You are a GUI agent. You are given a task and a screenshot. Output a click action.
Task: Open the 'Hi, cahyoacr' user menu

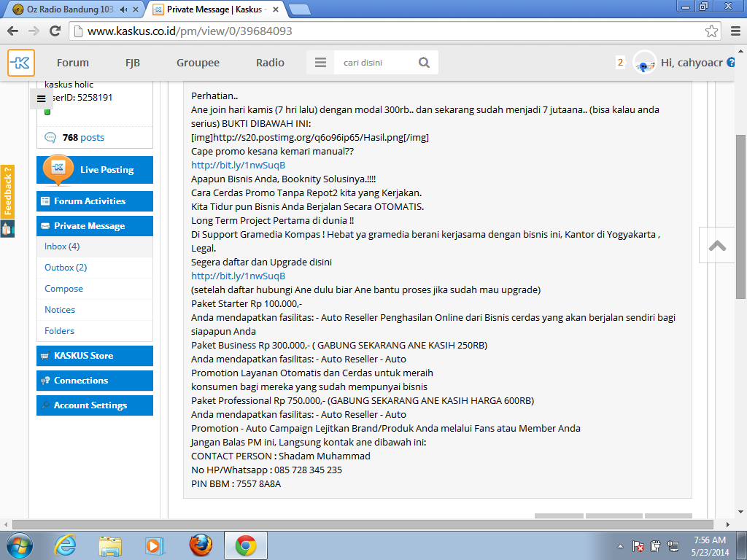(x=692, y=63)
